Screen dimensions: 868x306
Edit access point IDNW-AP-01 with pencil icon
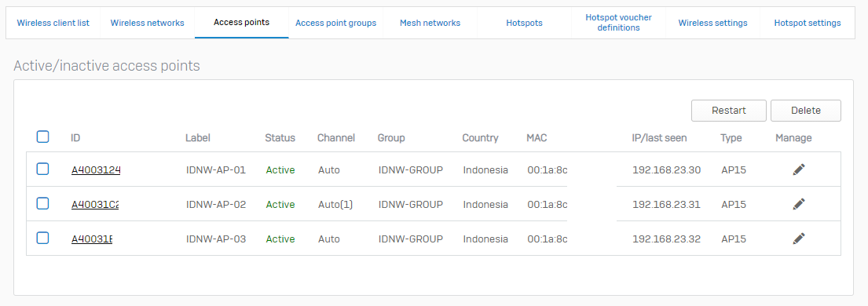pos(798,170)
